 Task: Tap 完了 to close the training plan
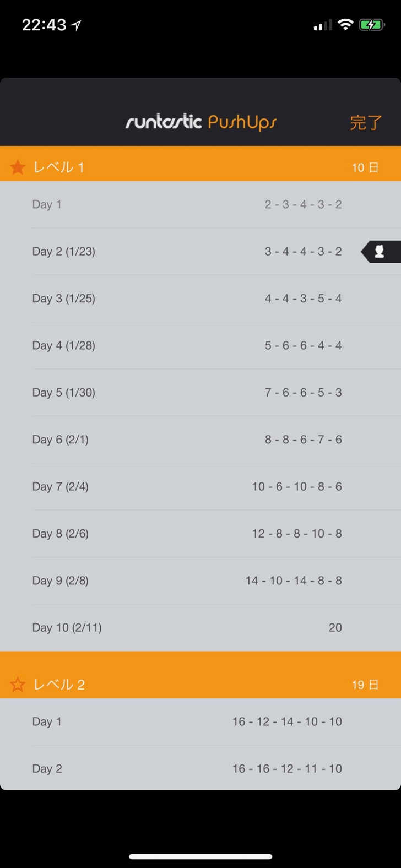(x=366, y=122)
